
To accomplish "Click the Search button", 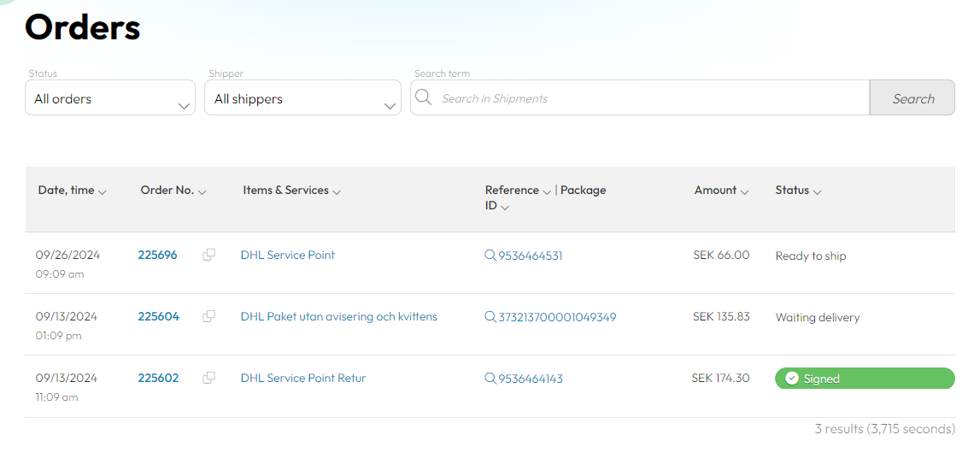I will click(x=913, y=97).
